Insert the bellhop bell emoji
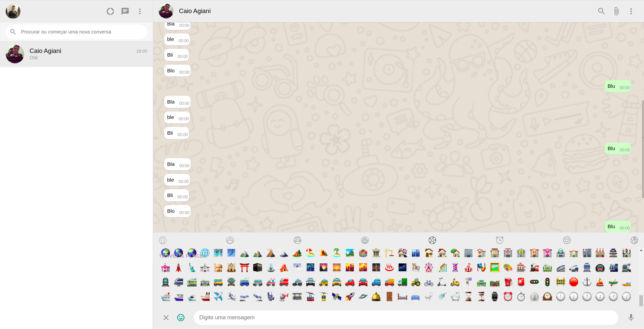 pos(376,297)
